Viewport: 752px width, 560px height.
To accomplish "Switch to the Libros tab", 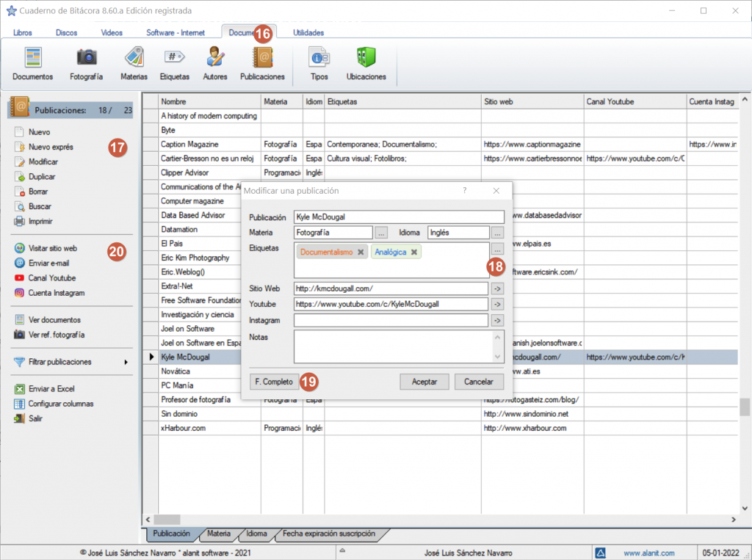I will tap(23, 32).
